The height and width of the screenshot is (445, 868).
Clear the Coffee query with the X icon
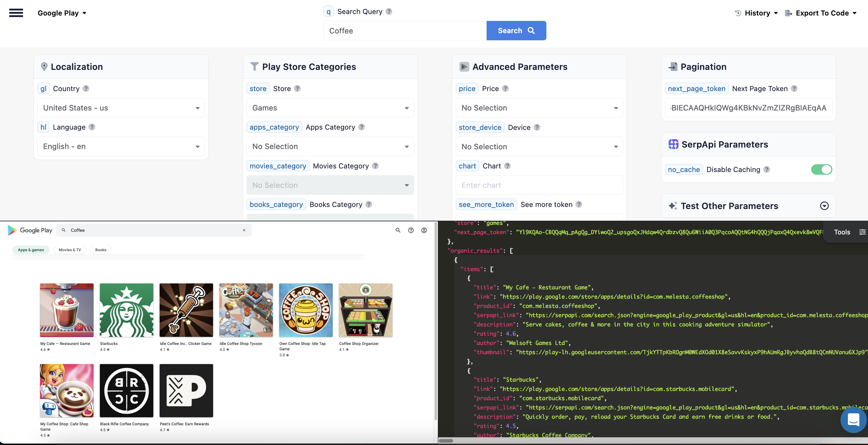click(244, 230)
